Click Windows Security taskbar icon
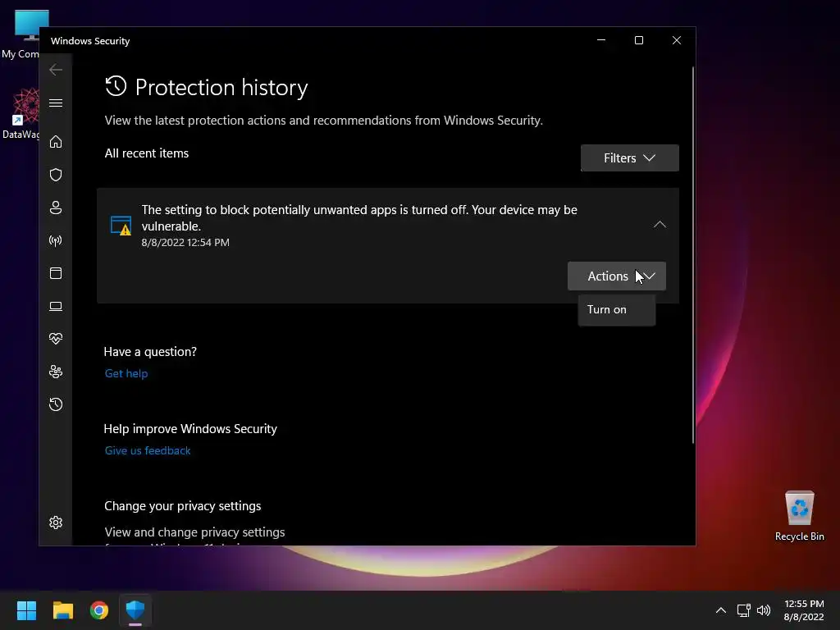Viewport: 840px width, 630px height. point(135,610)
